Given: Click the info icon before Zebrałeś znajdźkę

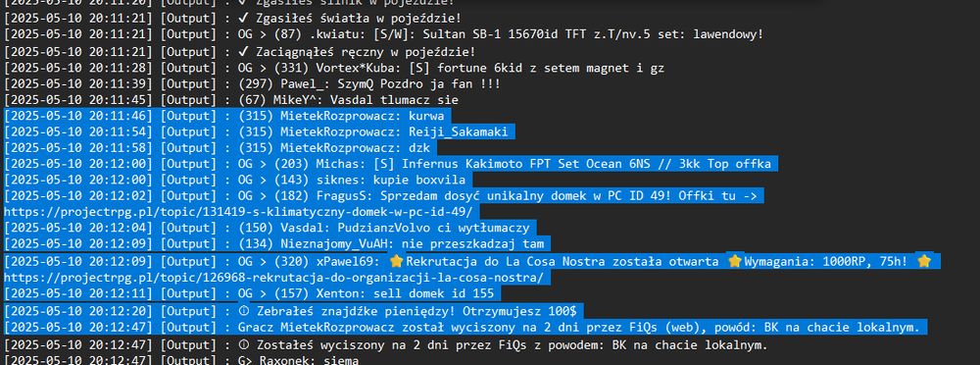Looking at the screenshot, I should [x=244, y=310].
